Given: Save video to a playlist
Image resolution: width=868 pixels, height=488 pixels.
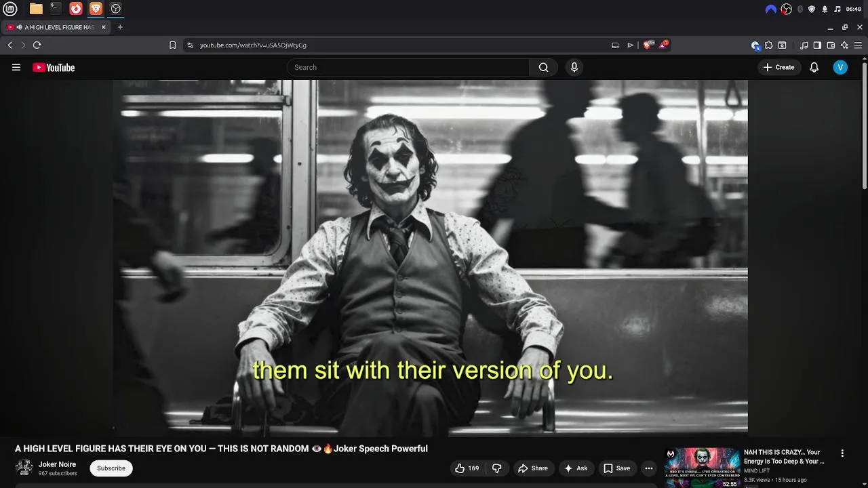Looking at the screenshot, I should (x=617, y=468).
